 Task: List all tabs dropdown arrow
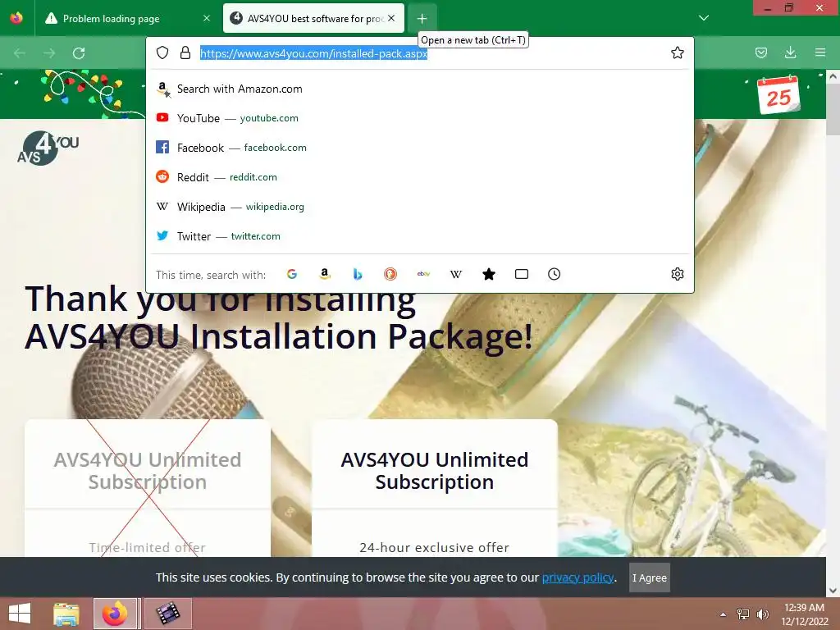coord(704,18)
